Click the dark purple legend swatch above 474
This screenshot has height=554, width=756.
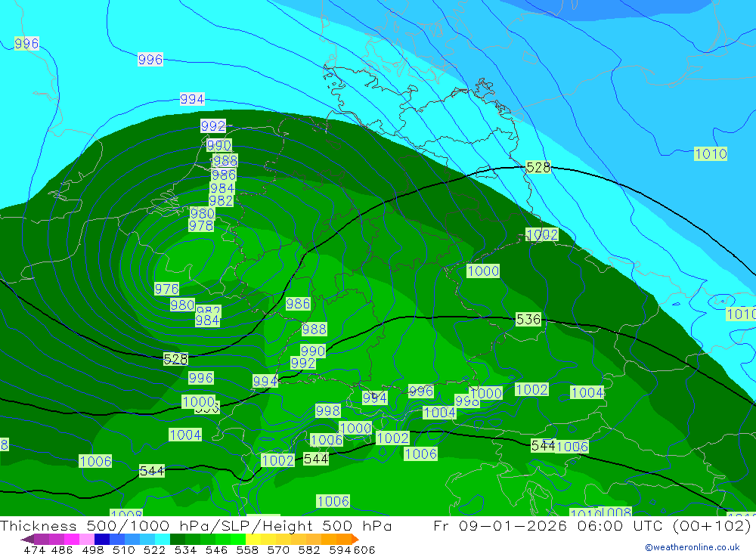pos(41,539)
